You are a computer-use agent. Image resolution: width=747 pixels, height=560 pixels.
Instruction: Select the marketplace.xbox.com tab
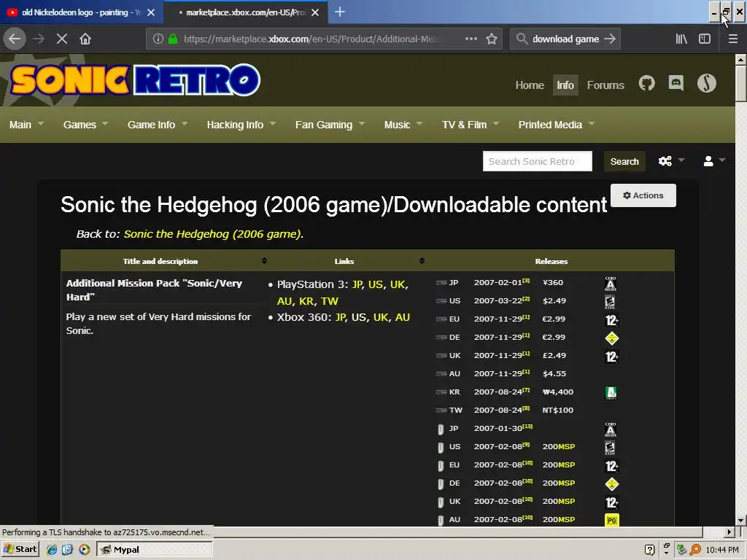[245, 12]
